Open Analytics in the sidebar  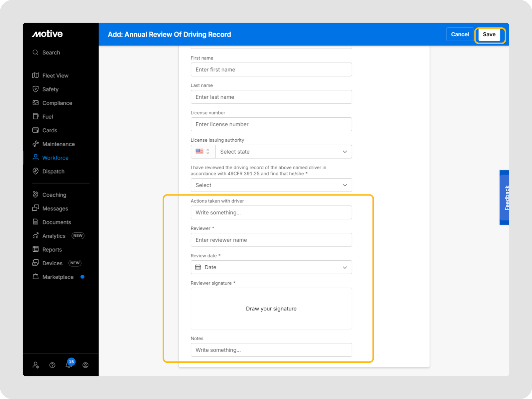click(54, 236)
